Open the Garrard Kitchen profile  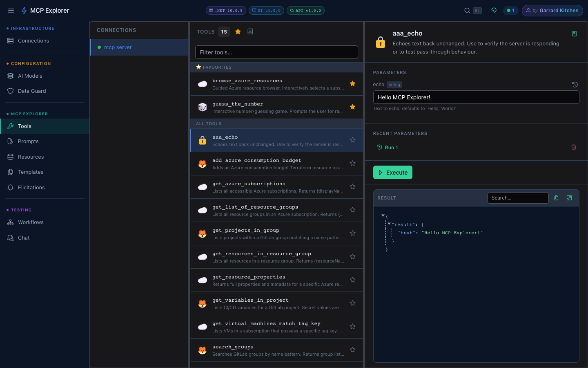[x=552, y=11]
